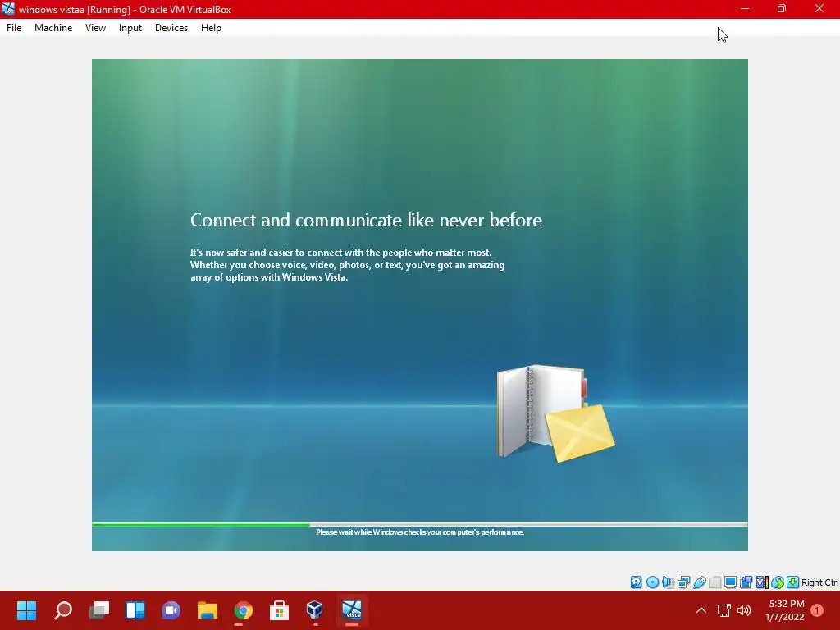The image size is (840, 630).
Task: Click the VirtualBox window title bar icon
Action: pyautogui.click(x=8, y=9)
